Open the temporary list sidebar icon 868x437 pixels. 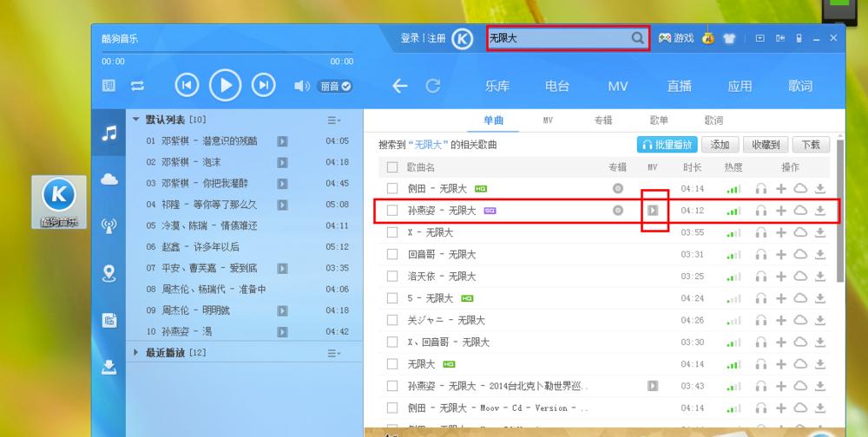(109, 320)
